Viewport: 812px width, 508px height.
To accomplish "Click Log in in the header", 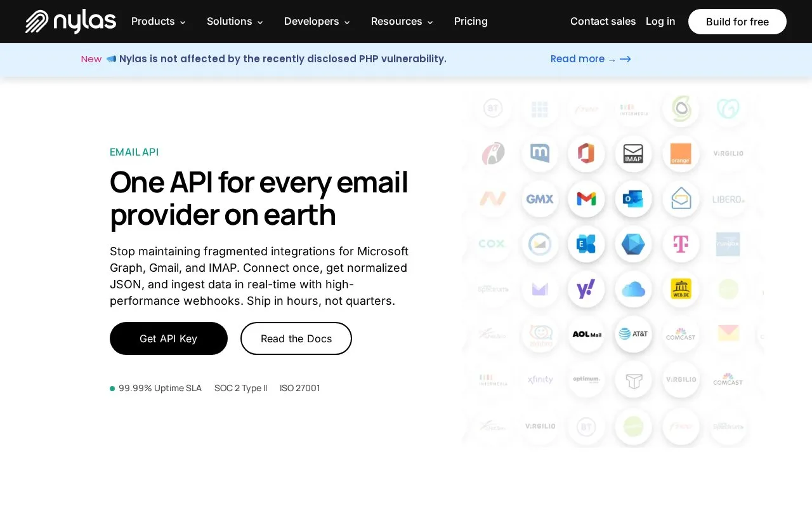I will (x=660, y=22).
